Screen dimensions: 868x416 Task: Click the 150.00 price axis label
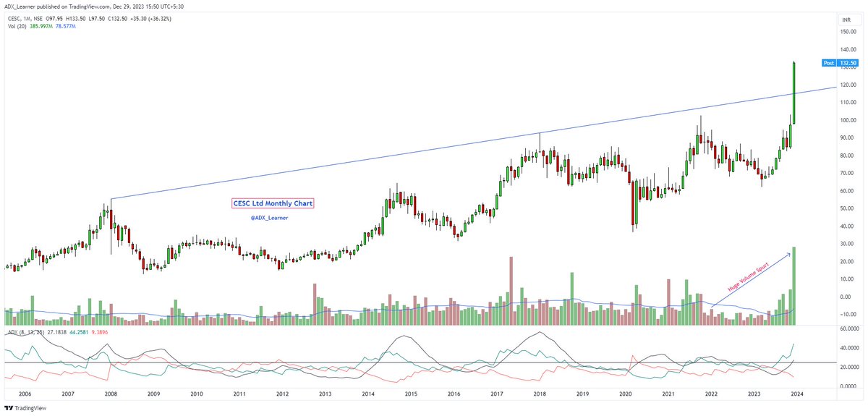tap(848, 32)
